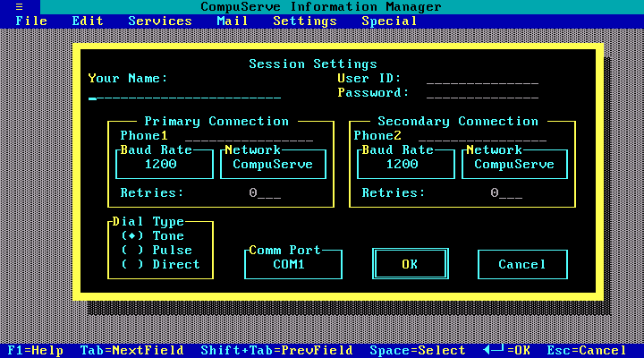The width and height of the screenshot is (644, 358).
Task: Click the Phone2 number field
Action: coord(483,136)
